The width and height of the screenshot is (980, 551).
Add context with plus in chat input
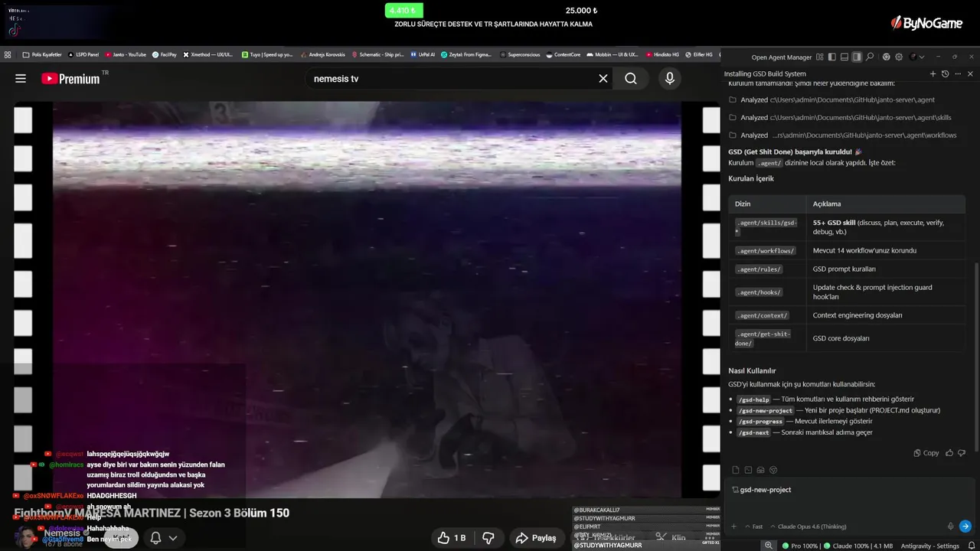733,527
